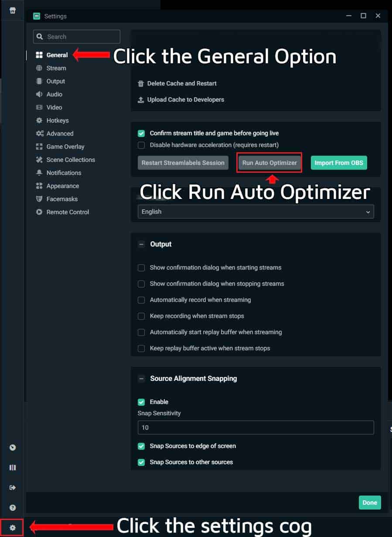The height and width of the screenshot is (537, 392).
Task: Click the circular icon above columns icon
Action: point(13,448)
